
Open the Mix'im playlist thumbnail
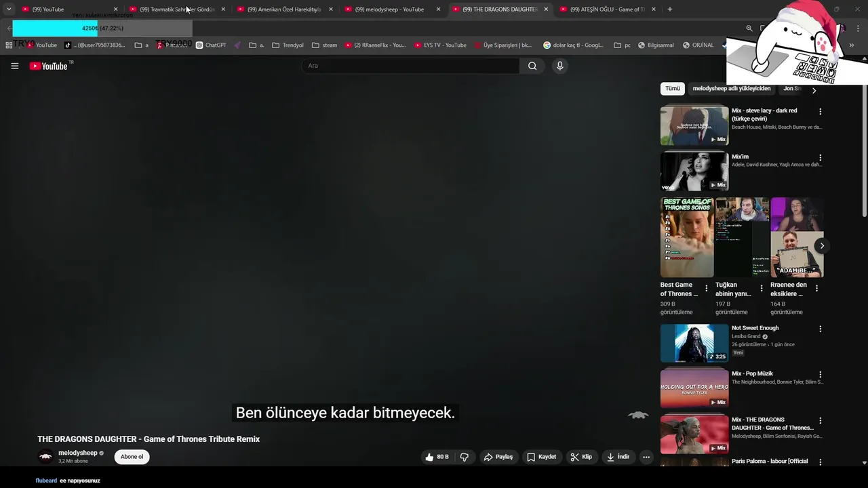[x=694, y=171]
